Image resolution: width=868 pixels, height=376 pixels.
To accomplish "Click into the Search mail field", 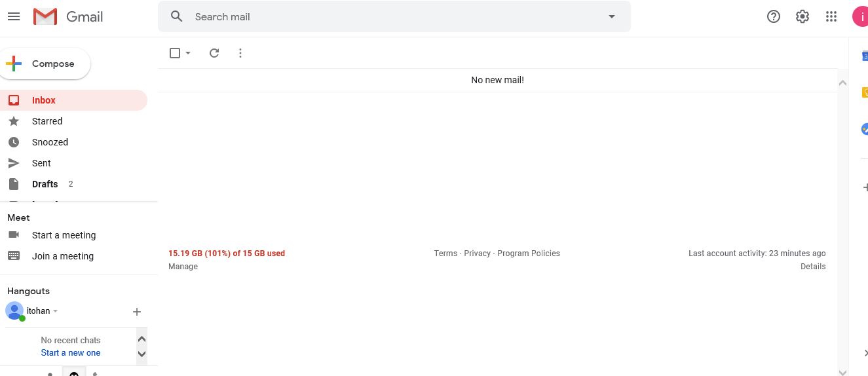I will tap(393, 16).
